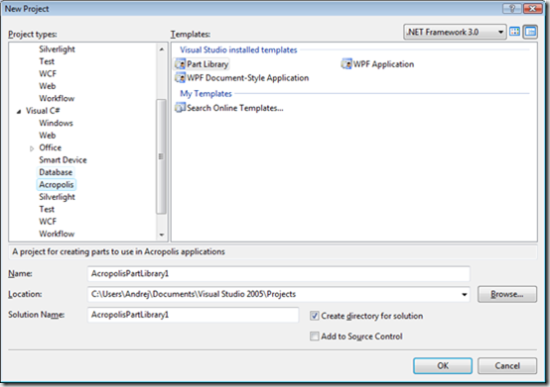Click the My Templates group header

coord(206,94)
